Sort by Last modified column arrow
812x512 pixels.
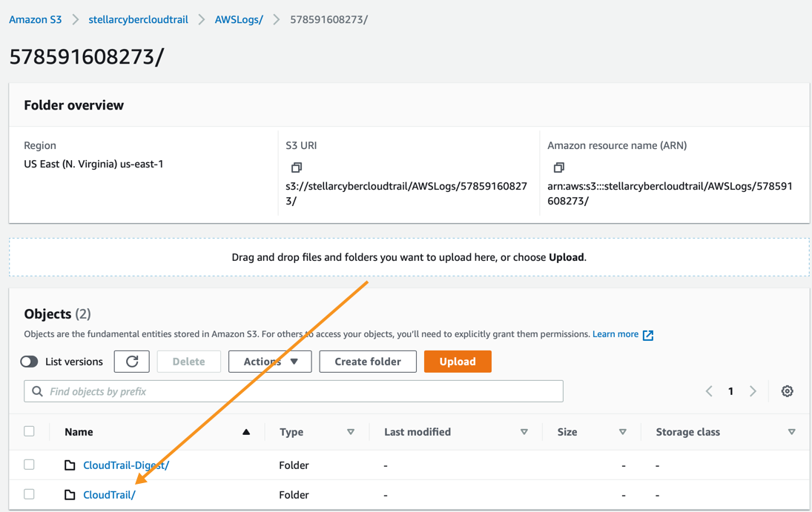(x=524, y=432)
